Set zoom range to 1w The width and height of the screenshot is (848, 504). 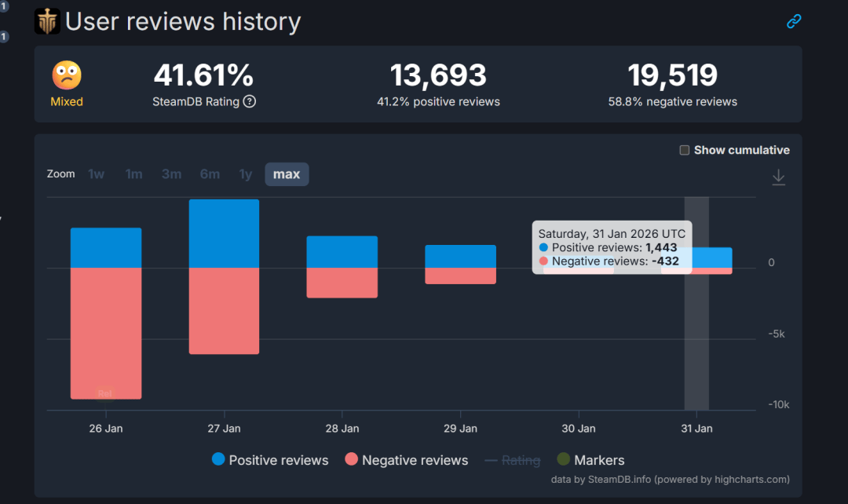click(x=96, y=174)
